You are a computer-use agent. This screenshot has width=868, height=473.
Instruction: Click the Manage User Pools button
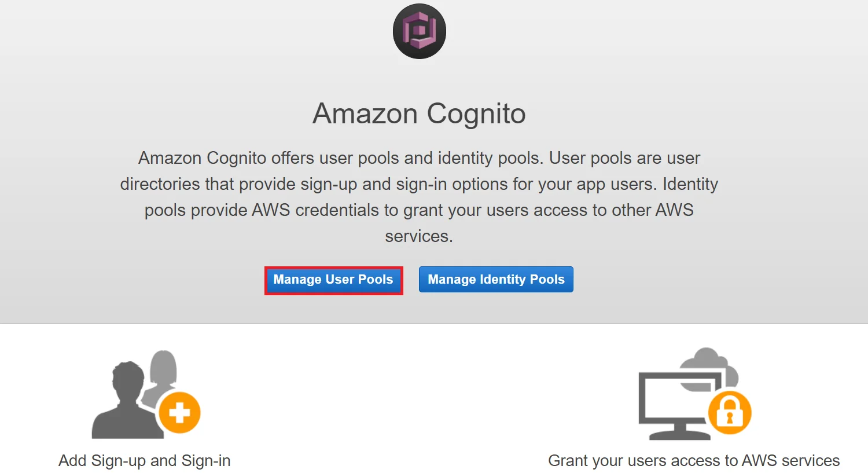[333, 280]
